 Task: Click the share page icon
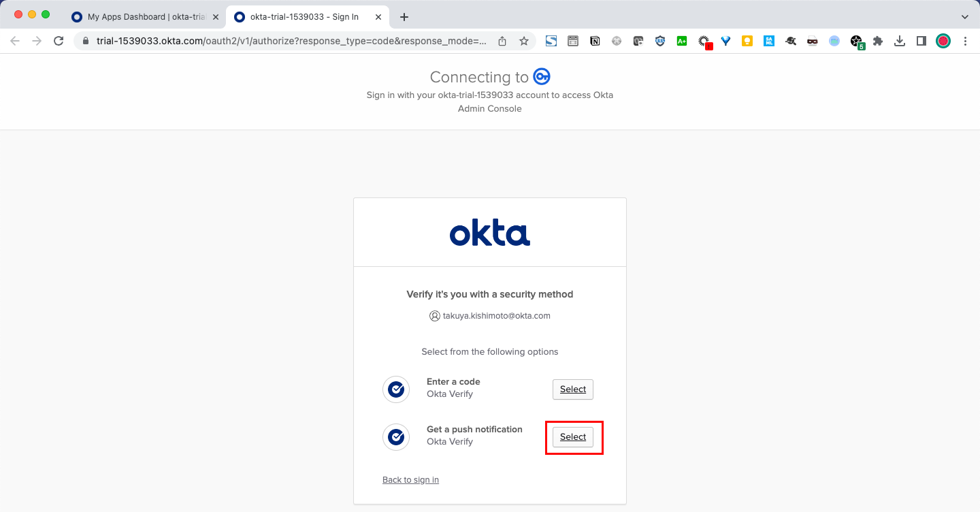click(502, 41)
